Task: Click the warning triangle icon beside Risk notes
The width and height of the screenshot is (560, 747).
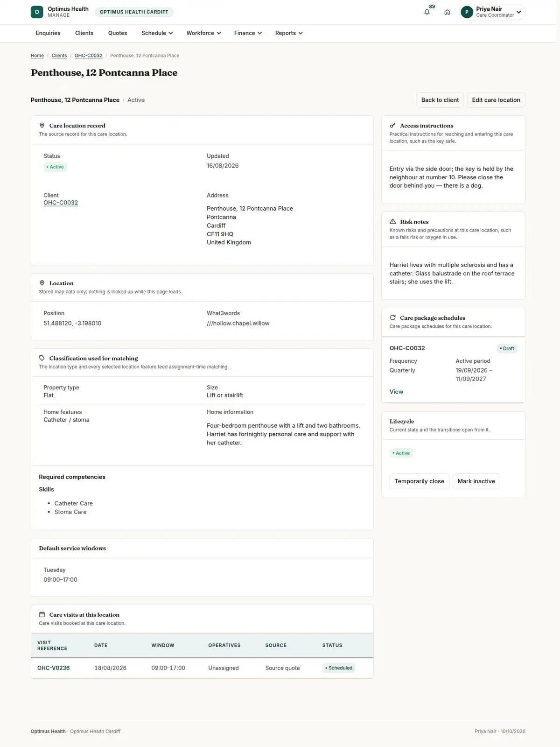Action: tap(393, 222)
